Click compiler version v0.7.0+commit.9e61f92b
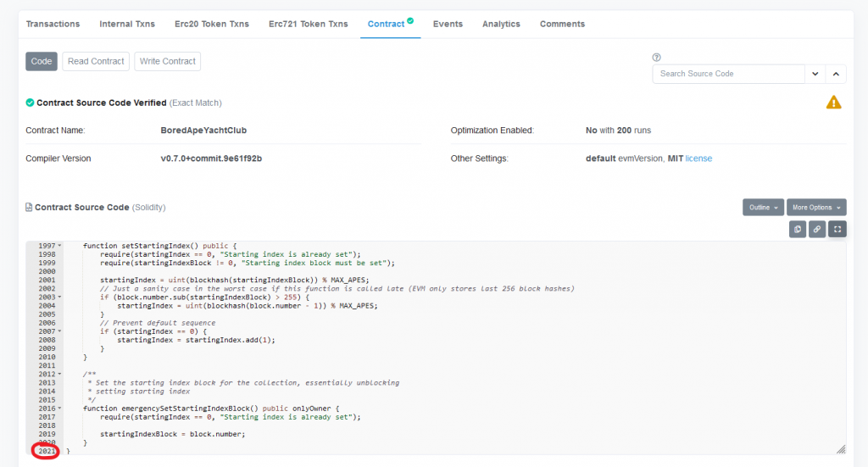This screenshot has width=868, height=467. (211, 158)
